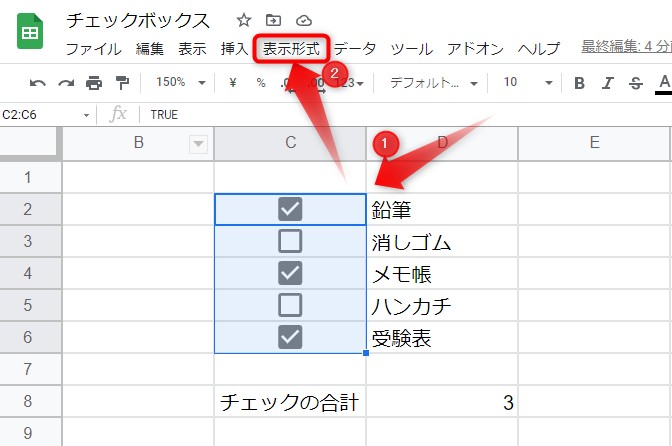Rename the チェックボックス document title
Viewport: 672px width, 446px height.
[x=138, y=21]
